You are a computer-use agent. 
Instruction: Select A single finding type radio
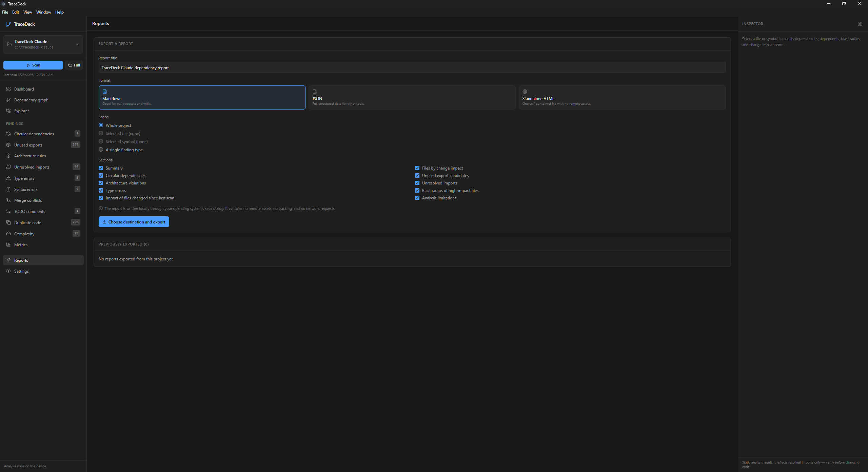101,150
